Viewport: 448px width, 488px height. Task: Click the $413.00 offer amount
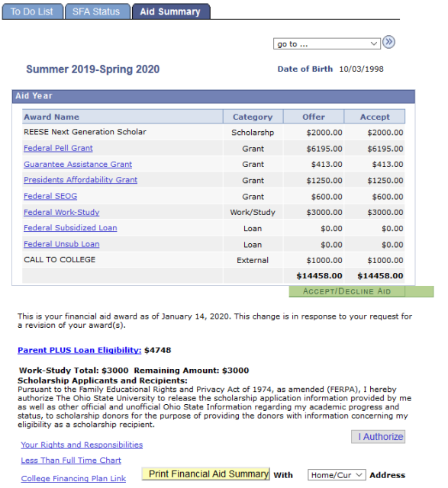point(327,165)
